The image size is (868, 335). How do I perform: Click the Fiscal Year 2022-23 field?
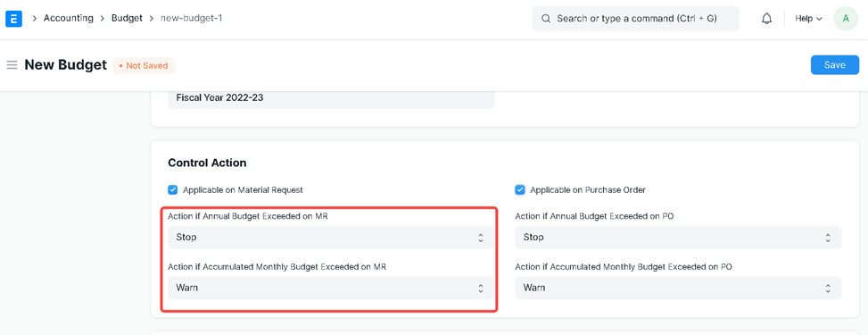tap(330, 98)
